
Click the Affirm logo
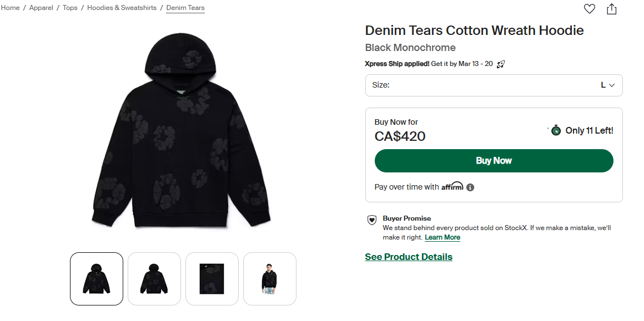452,186
